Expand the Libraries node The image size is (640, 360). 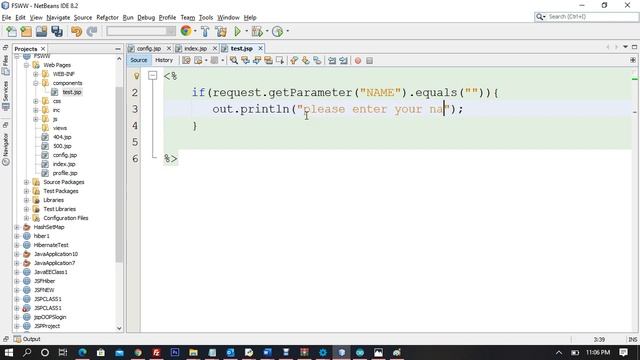tap(26, 200)
